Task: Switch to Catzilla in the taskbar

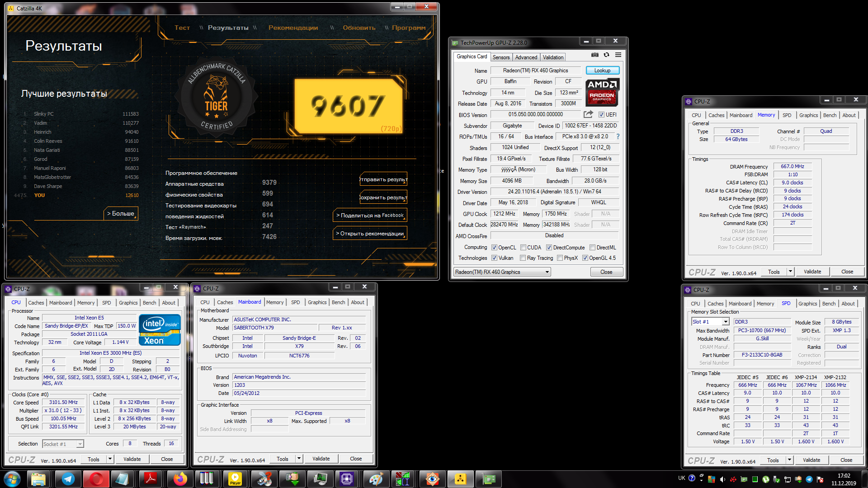Action: pyautogui.click(x=460, y=479)
